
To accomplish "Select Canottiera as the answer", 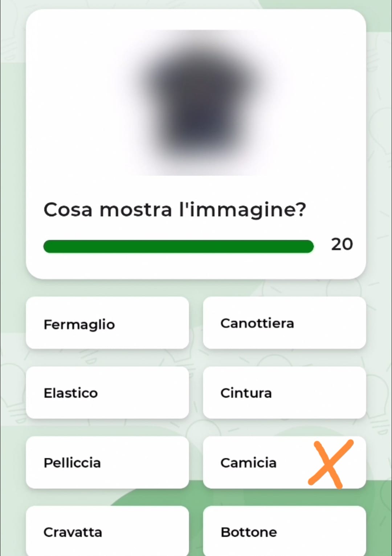I will pyautogui.click(x=284, y=323).
